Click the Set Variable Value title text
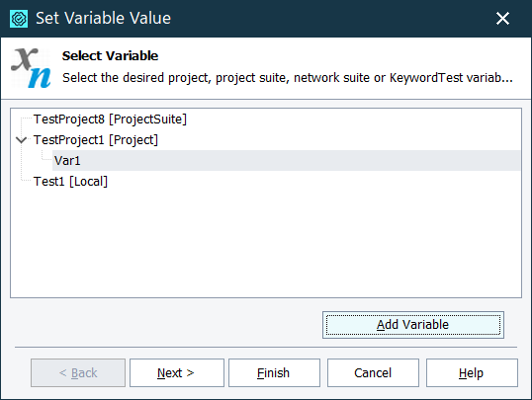This screenshot has height=400, width=532. click(x=103, y=19)
